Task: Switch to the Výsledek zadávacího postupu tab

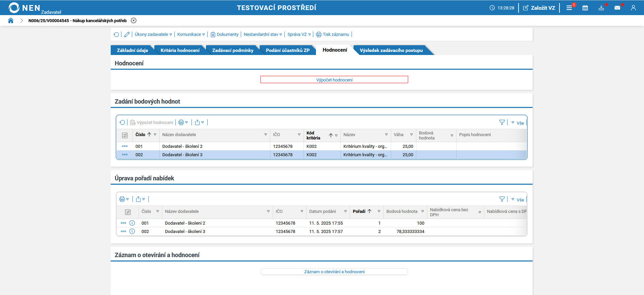Action: pos(391,50)
